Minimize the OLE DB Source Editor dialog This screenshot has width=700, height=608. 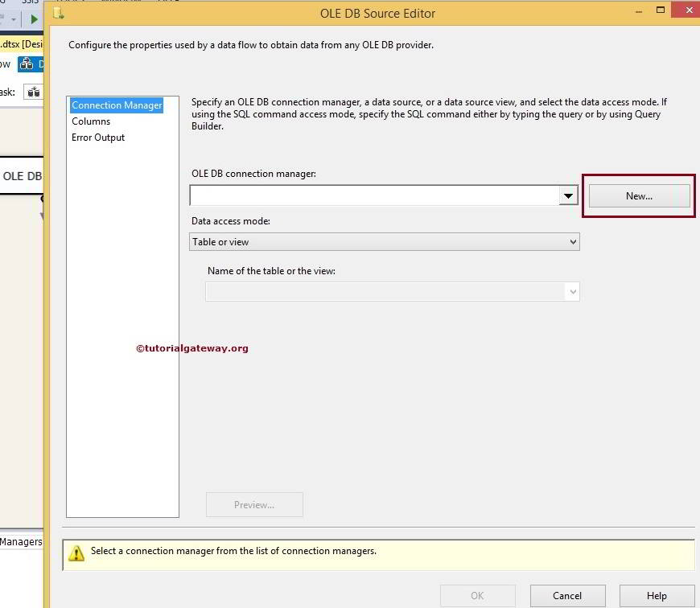(639, 11)
